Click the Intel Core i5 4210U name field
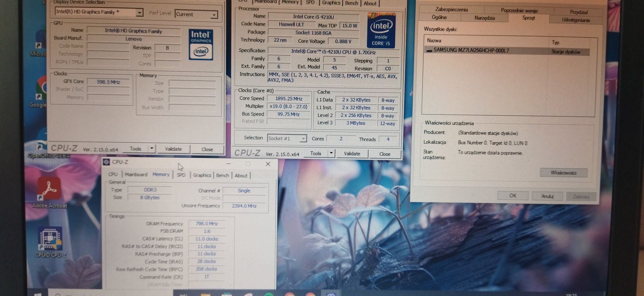This screenshot has width=644, height=296. click(313, 17)
